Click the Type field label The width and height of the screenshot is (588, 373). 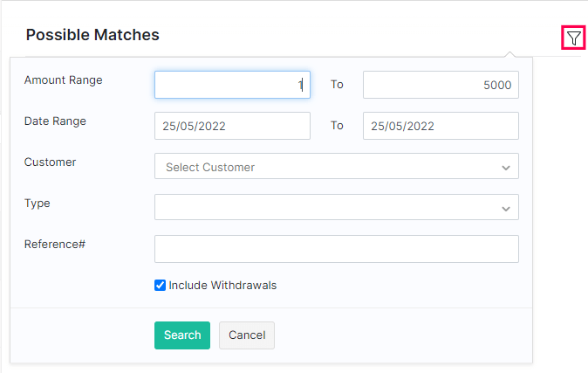click(x=38, y=204)
